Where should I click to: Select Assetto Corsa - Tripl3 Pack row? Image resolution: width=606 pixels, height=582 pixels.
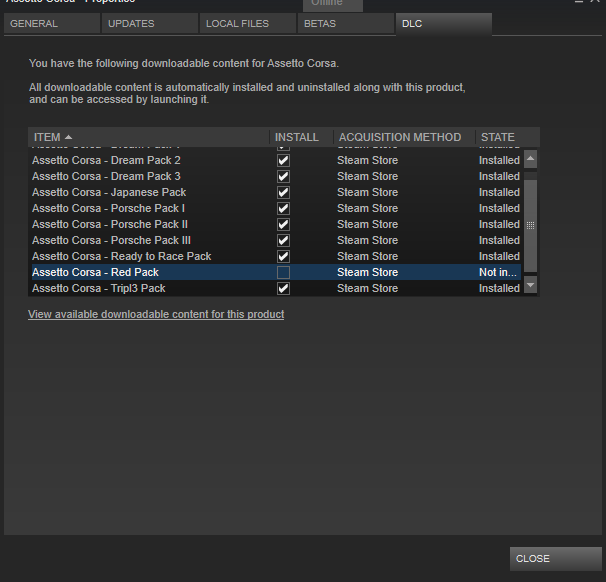click(x=276, y=288)
